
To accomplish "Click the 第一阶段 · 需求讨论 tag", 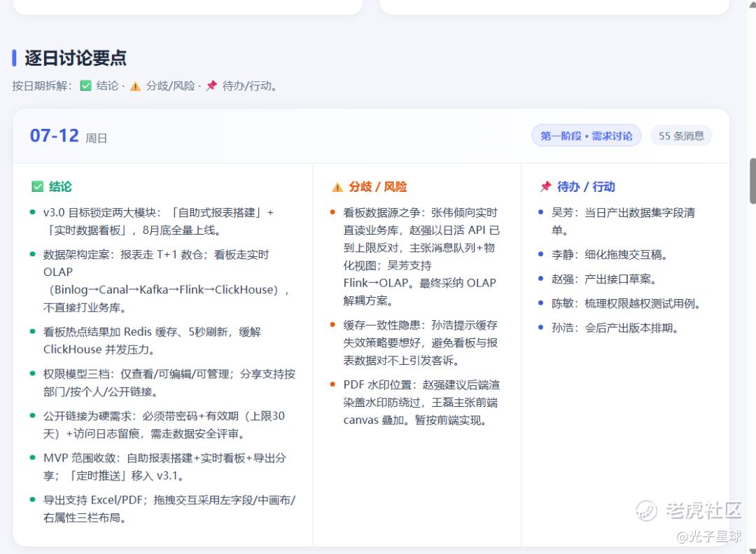I will [x=587, y=136].
